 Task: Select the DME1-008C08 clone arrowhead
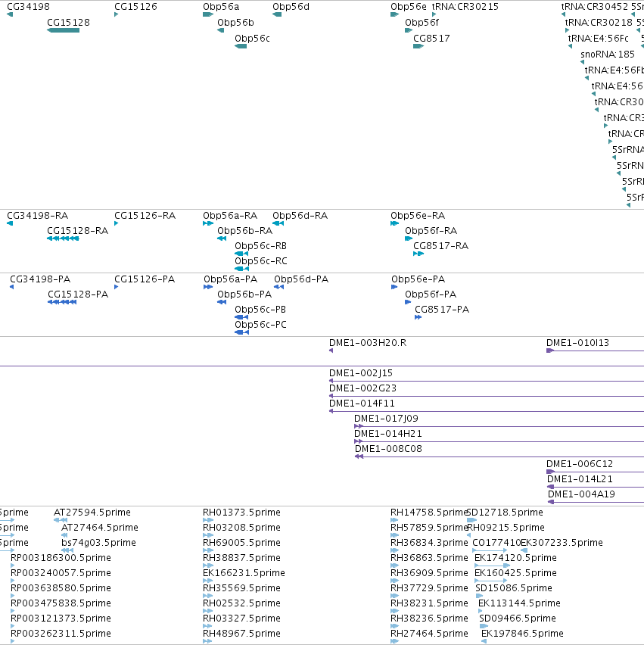(359, 457)
